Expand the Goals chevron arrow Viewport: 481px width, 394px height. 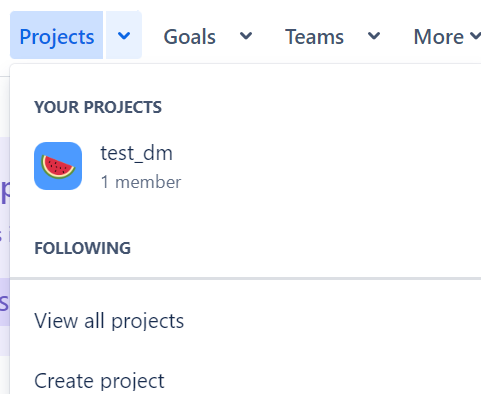point(246,35)
